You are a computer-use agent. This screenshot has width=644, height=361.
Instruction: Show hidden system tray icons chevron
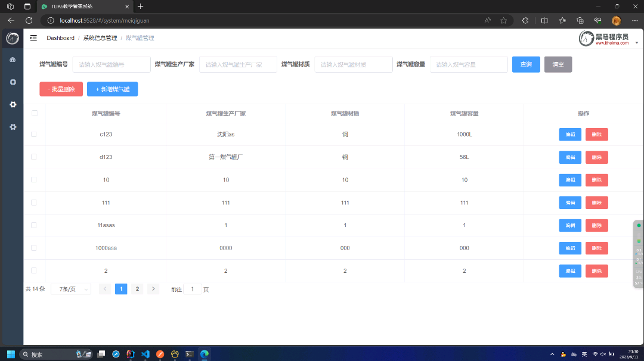552,354
